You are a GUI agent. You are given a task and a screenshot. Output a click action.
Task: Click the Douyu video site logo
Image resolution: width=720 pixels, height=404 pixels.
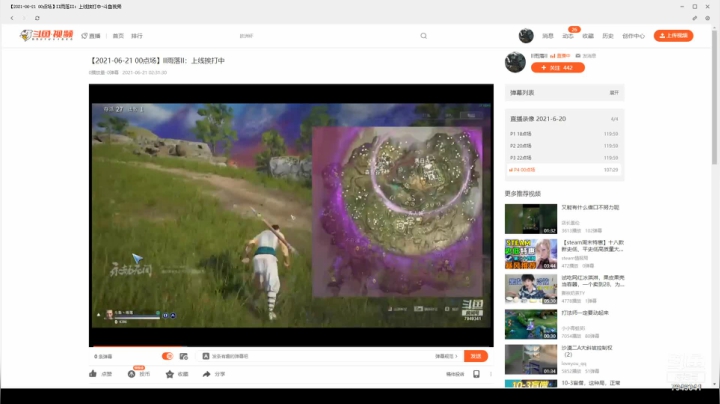pos(46,35)
